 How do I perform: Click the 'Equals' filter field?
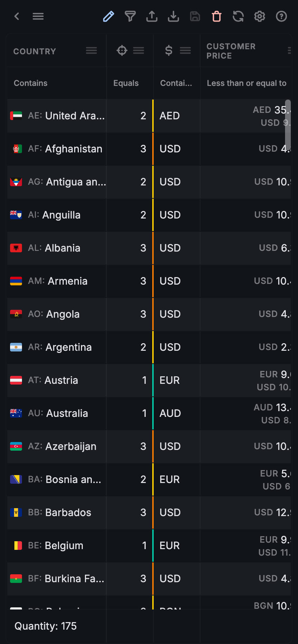[x=130, y=83]
